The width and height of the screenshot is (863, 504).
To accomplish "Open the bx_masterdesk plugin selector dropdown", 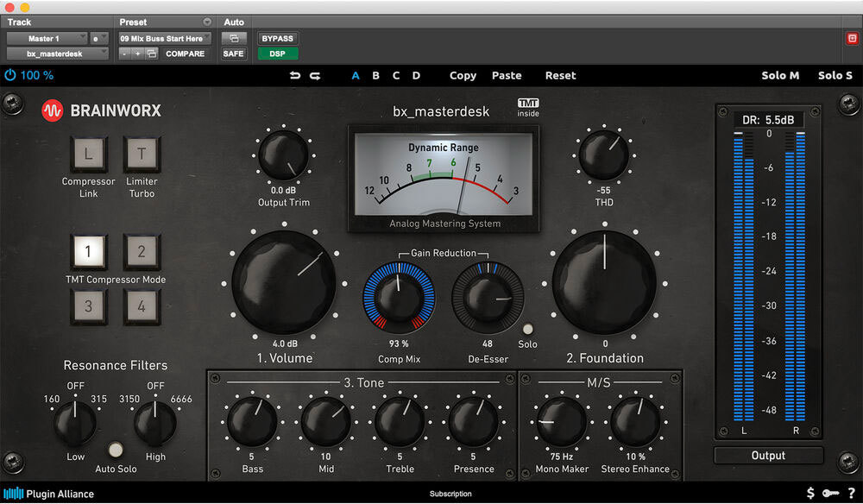I will pyautogui.click(x=58, y=54).
